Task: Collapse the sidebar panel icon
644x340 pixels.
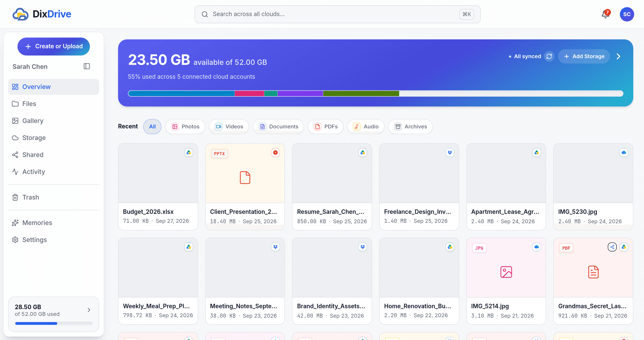Action: [87, 66]
